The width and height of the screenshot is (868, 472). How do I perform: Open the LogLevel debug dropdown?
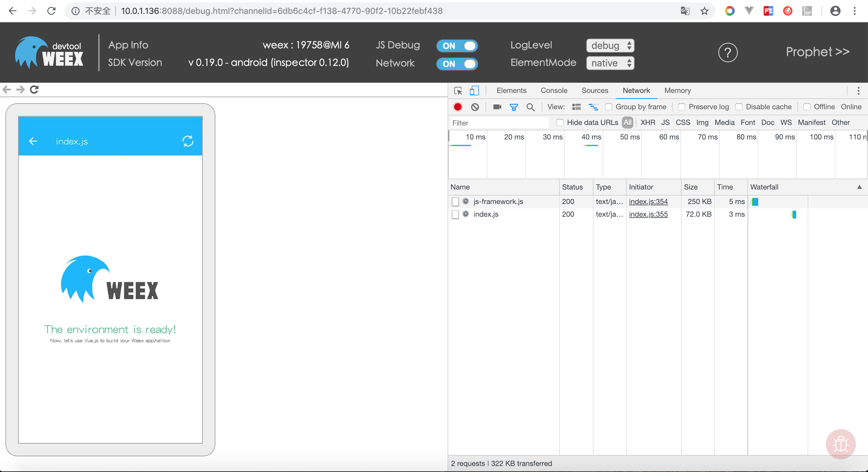(610, 46)
